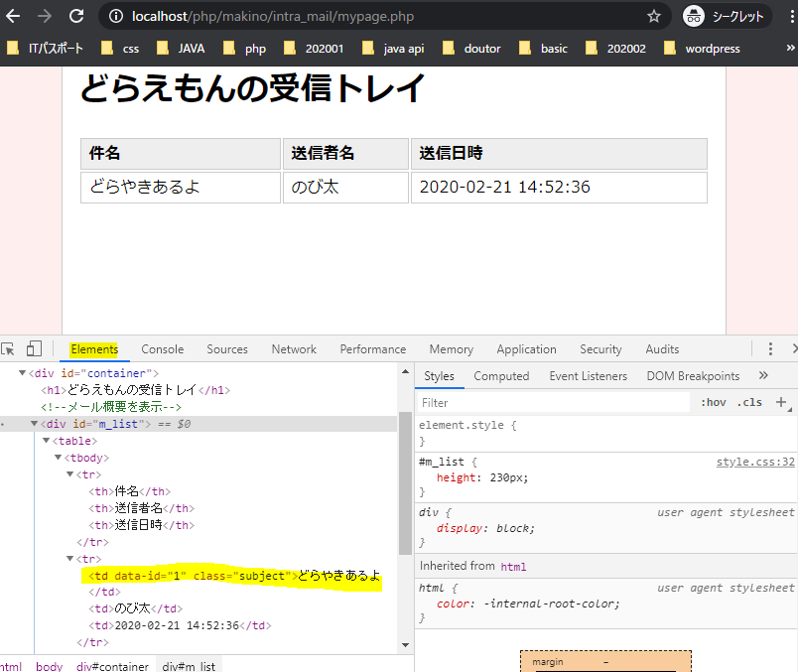Activate the DevTools inspect element picker
This screenshot has height=672, width=798.
tap(8, 349)
